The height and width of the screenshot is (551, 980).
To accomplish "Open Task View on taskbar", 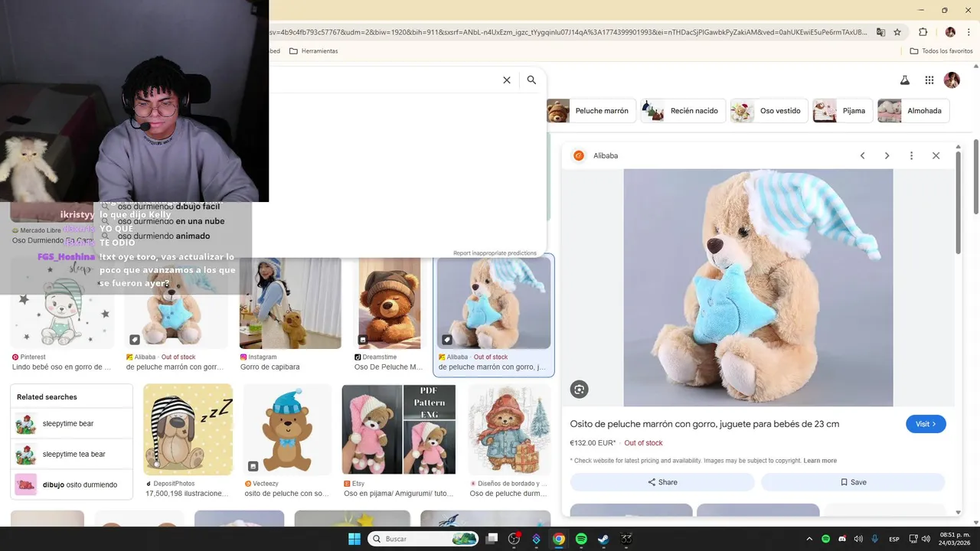I will point(492,539).
